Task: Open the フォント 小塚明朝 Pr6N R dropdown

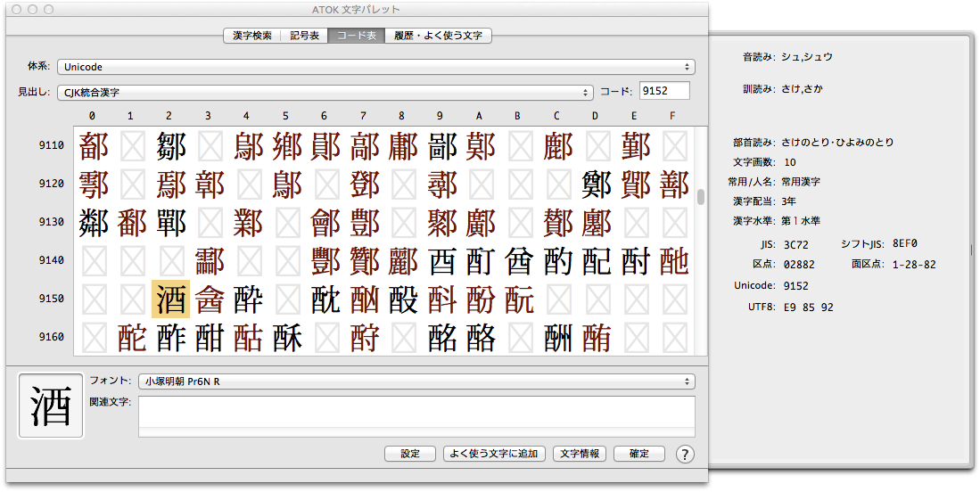Action: (416, 381)
